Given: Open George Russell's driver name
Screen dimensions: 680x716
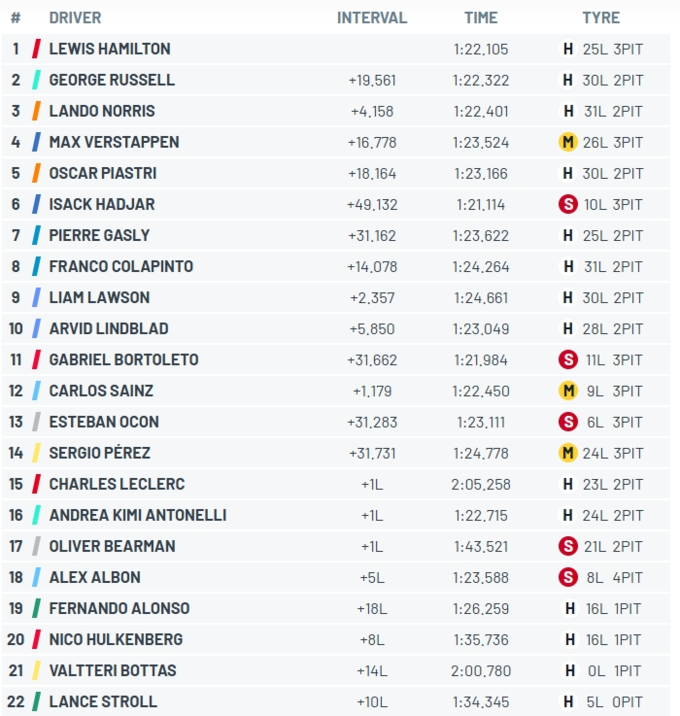Looking at the screenshot, I should tap(112, 80).
